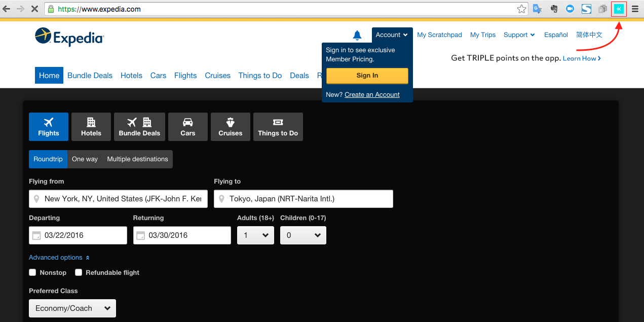Viewport: 644px width, 322px height.
Task: Select the Roundtrip trip type
Action: (x=48, y=159)
